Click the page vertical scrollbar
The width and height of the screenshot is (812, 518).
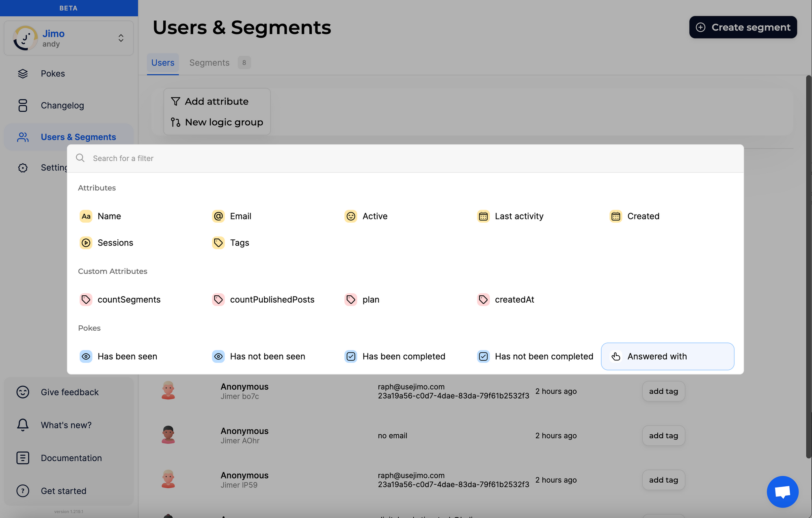[808, 264]
